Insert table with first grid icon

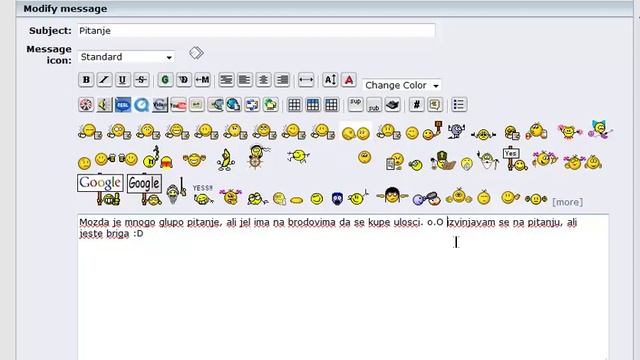[x=294, y=105]
